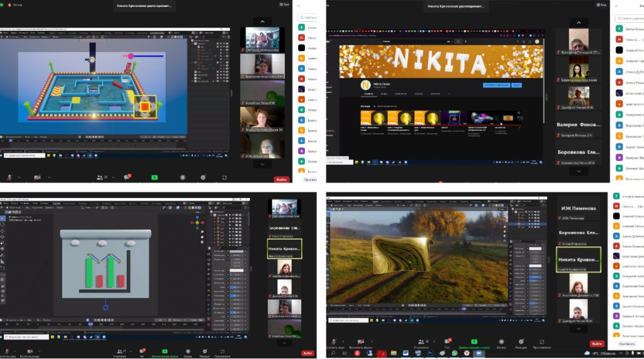The image size is (644, 359).
Task: Open video options arrow in top-left Zoom window
Action: point(49,177)
